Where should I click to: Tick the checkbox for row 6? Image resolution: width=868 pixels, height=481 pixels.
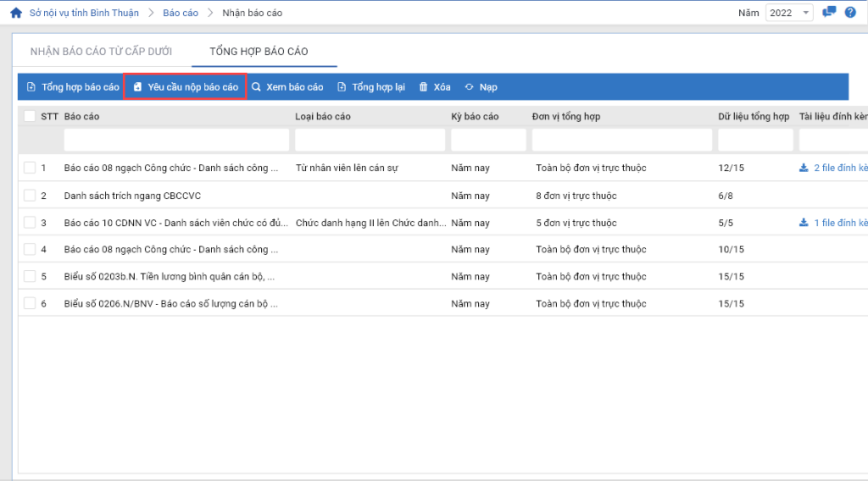tap(30, 303)
